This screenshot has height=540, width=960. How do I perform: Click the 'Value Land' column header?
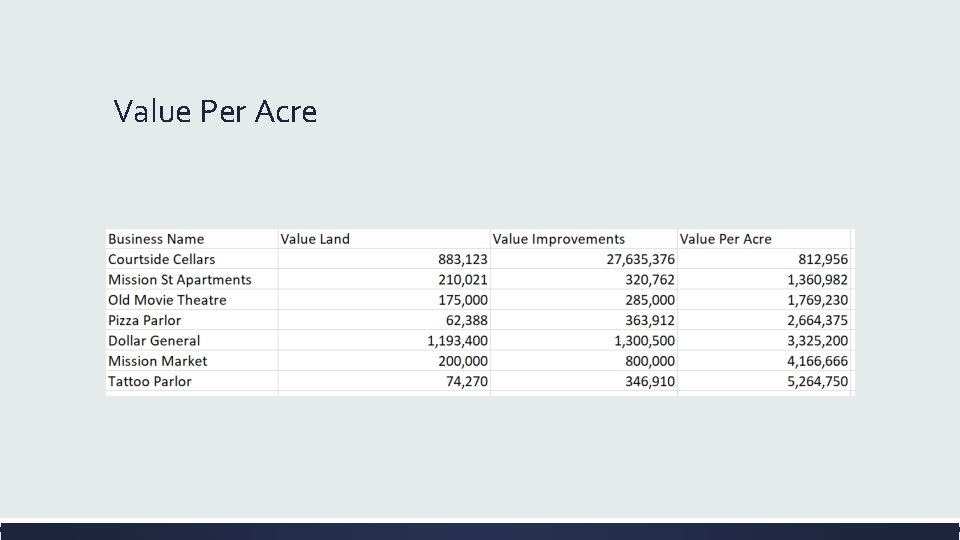point(315,239)
